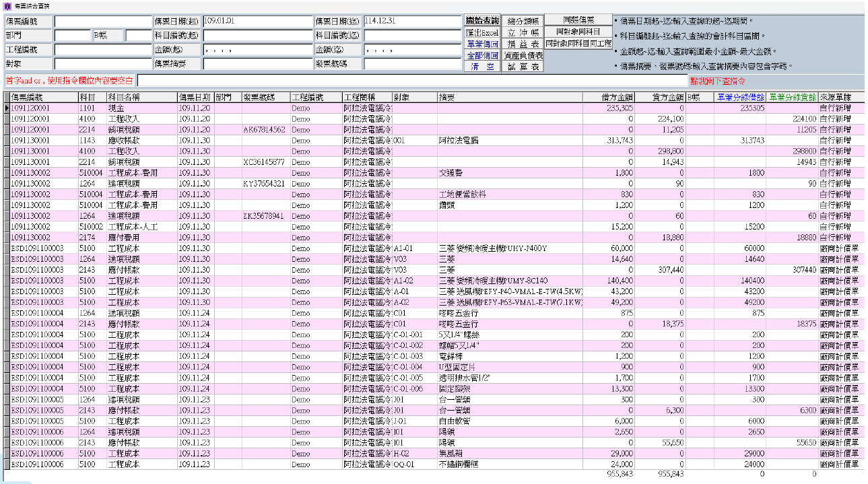Select invoice number KY37654321
Viewport: 868px width, 484px height.
265,183
